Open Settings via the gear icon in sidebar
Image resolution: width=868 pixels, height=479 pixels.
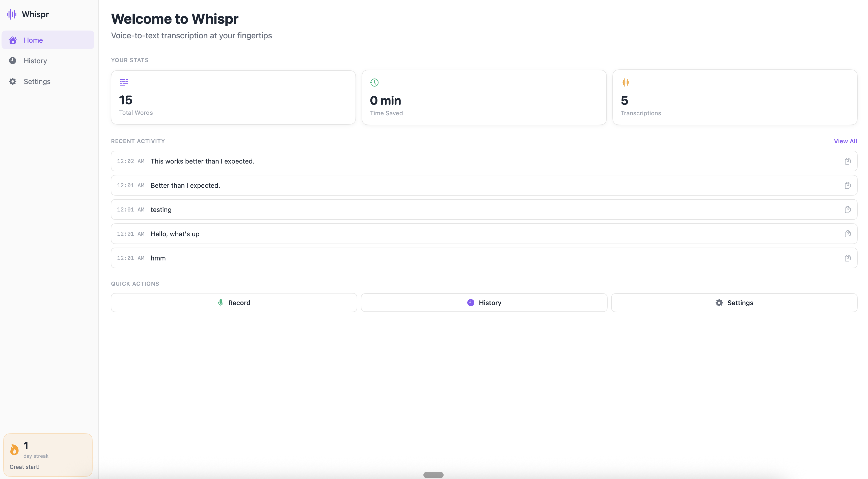point(13,81)
